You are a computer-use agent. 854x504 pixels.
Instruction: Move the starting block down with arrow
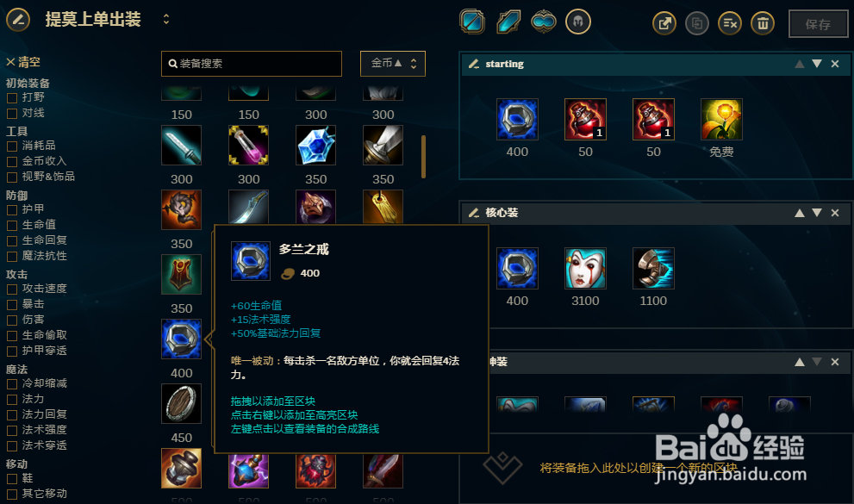coord(816,64)
